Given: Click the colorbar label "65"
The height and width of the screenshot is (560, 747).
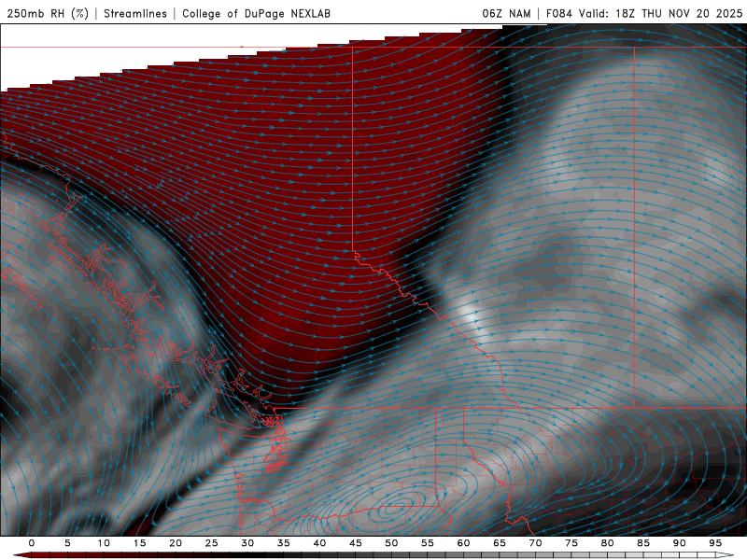Looking at the screenshot, I should click(500, 543).
